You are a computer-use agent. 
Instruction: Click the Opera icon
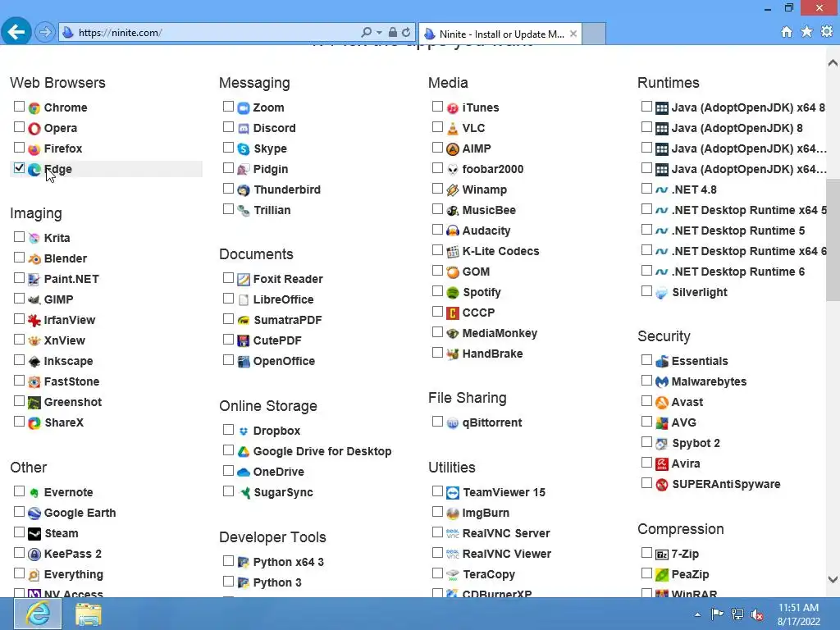click(x=34, y=129)
